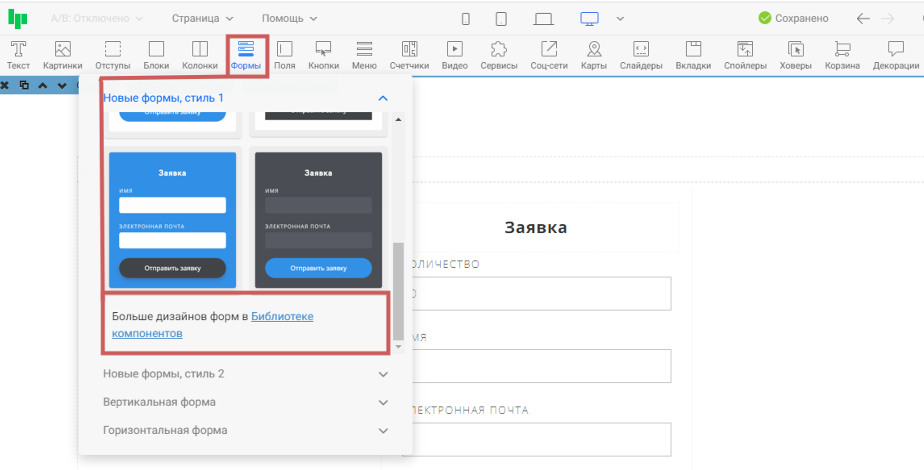
Task: Switch to the phone device preview
Action: pyautogui.click(x=465, y=18)
